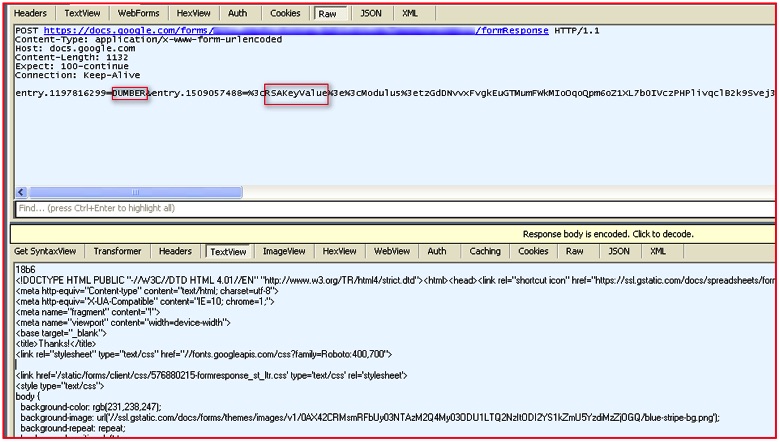Open the request WebForms tab
The image size is (780, 442).
[137, 13]
